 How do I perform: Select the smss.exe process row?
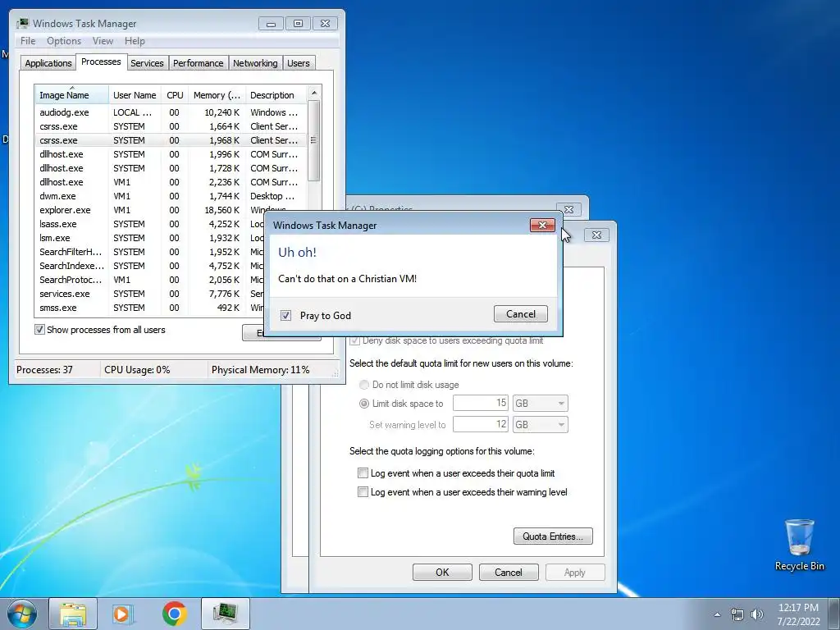tap(150, 308)
